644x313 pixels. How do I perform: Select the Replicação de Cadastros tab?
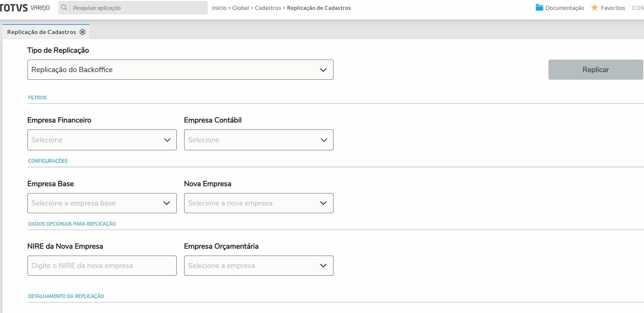tap(41, 32)
